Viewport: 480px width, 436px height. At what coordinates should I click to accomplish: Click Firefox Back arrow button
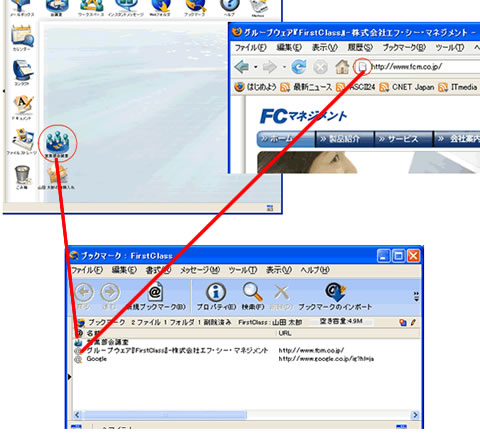pos(242,67)
